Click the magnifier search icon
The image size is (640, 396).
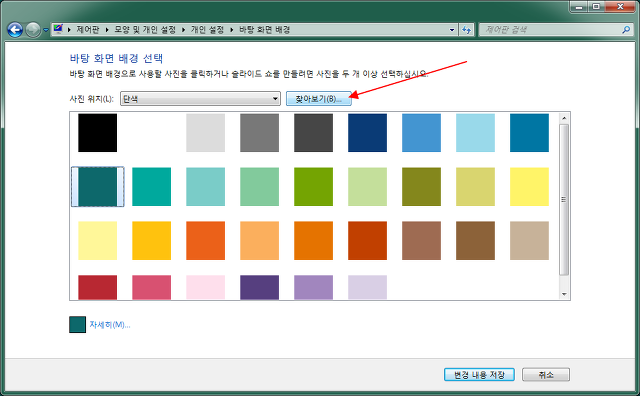[626, 29]
